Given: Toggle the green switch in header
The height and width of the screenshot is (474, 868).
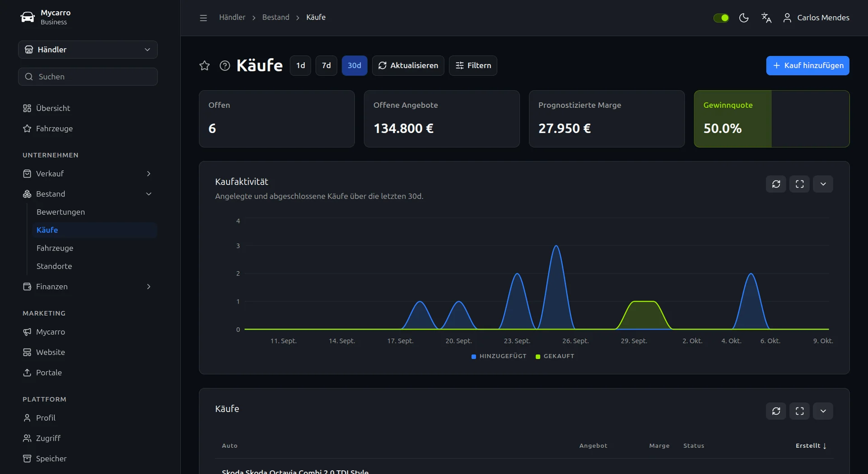Looking at the screenshot, I should pos(721,18).
